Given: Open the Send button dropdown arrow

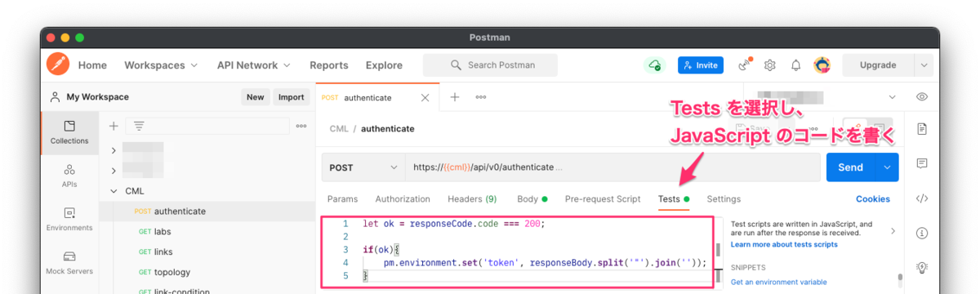Looking at the screenshot, I should (887, 167).
